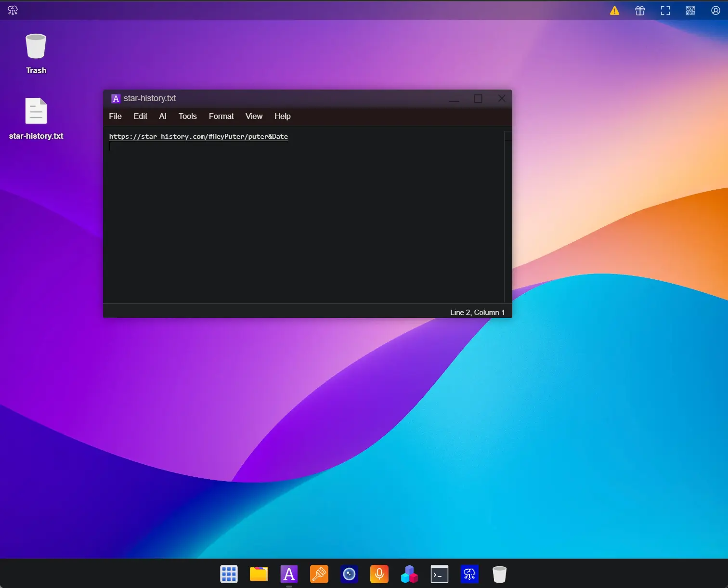This screenshot has height=588, width=728.
Task: Show the QR code from top bar
Action: [x=690, y=11]
